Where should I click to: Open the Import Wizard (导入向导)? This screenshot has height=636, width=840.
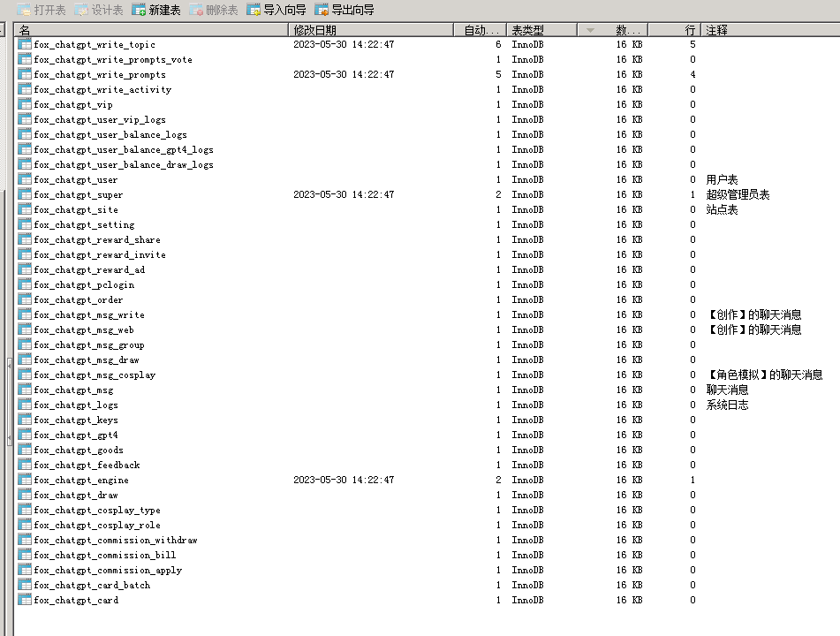pos(276,10)
